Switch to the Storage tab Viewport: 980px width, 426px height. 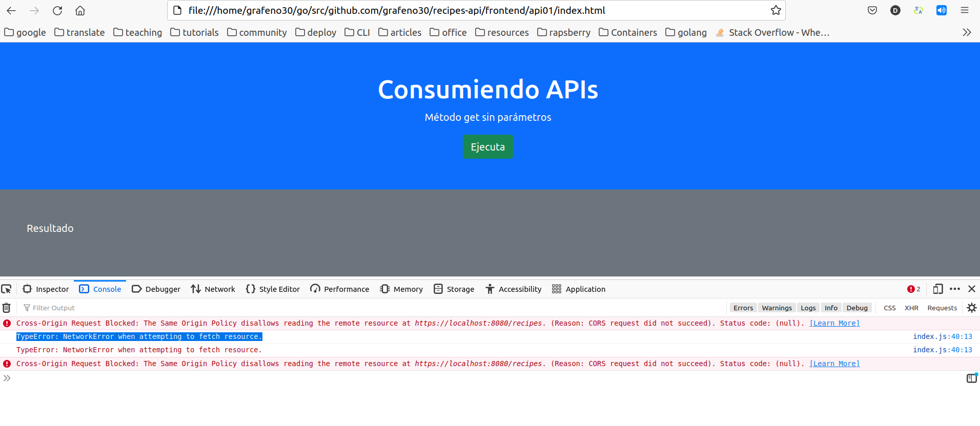coord(454,289)
